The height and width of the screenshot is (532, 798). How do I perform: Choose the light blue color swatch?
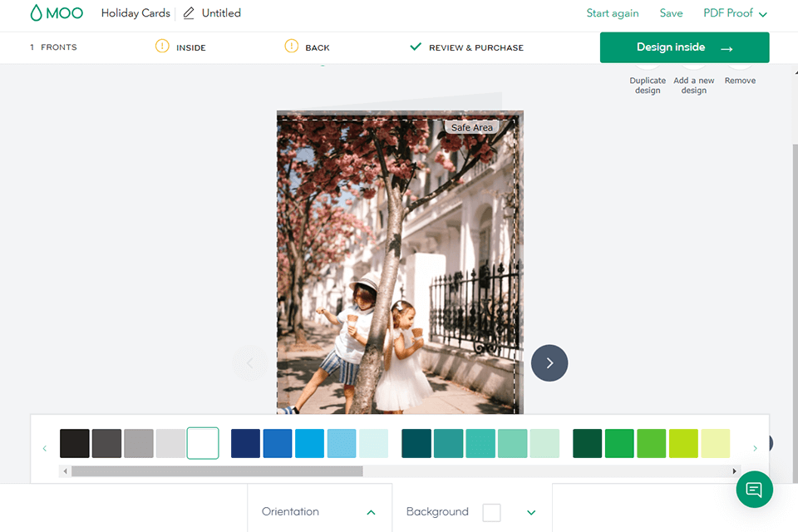click(342, 443)
